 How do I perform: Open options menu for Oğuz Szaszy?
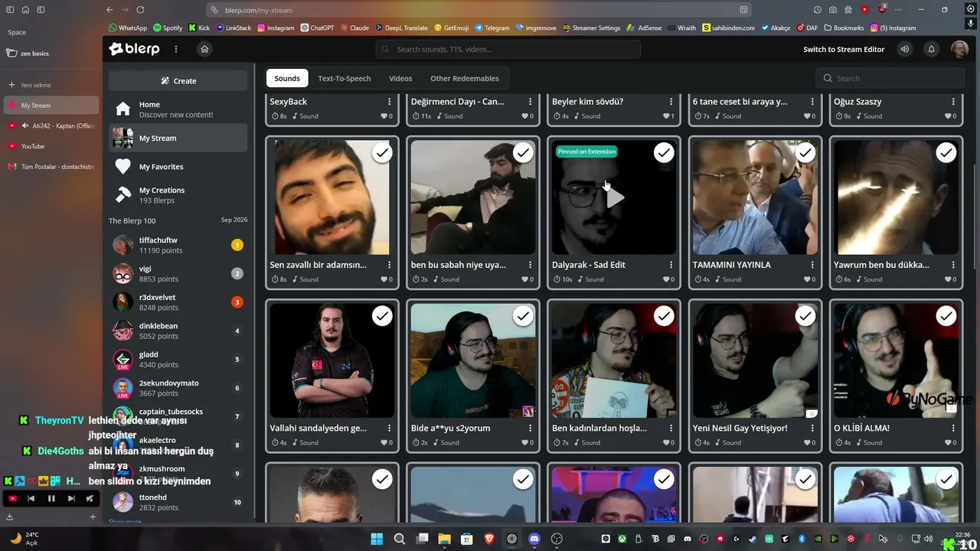953,102
